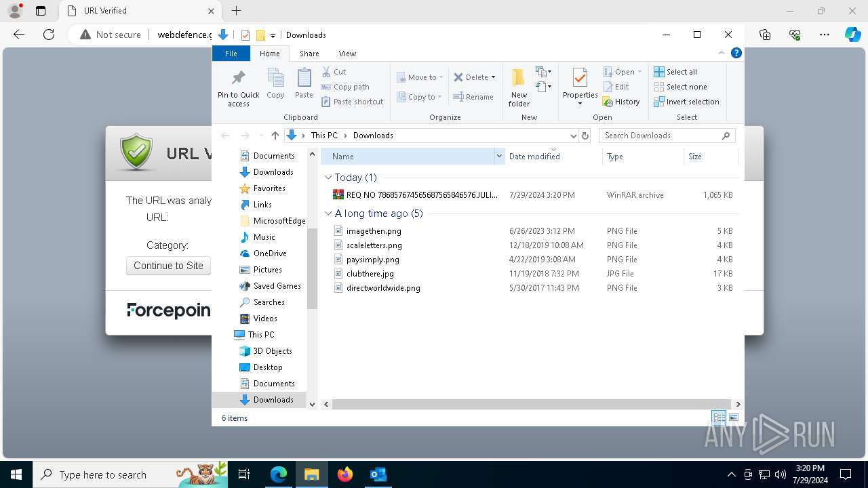Open the Copy to dropdown
This screenshot has width=868, height=488.
(x=420, y=97)
